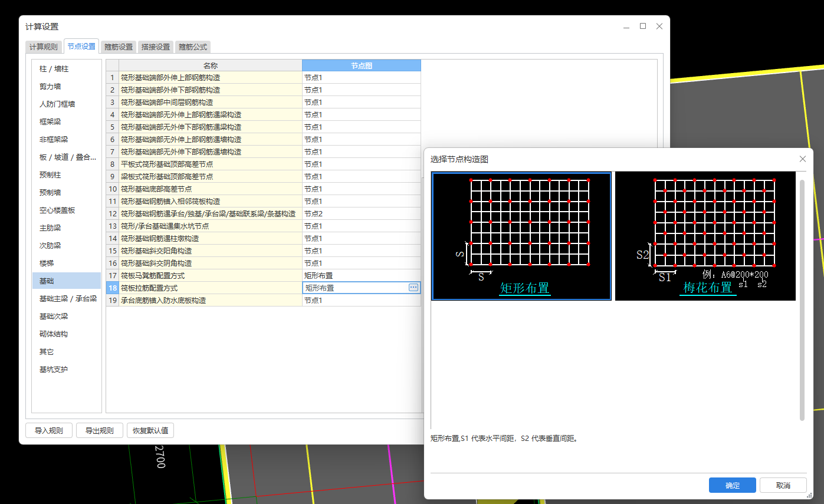Click row 1 筏形基础端部外伸上部钢筋构造
This screenshot has width=824, height=504.
[211, 78]
